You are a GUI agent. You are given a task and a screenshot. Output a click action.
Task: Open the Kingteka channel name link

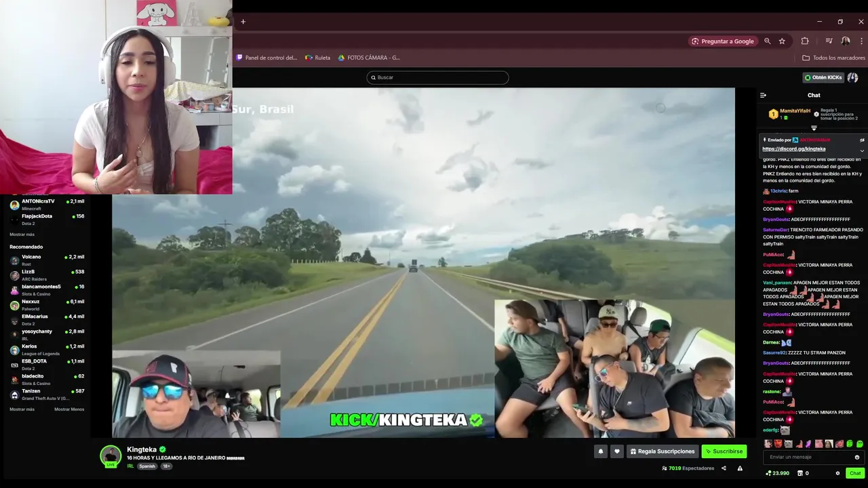tap(142, 449)
